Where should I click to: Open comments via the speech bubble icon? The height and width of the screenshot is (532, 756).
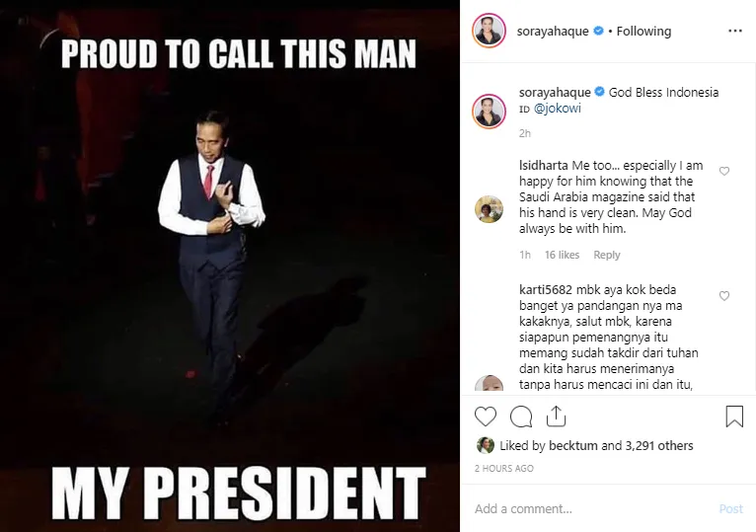521,417
